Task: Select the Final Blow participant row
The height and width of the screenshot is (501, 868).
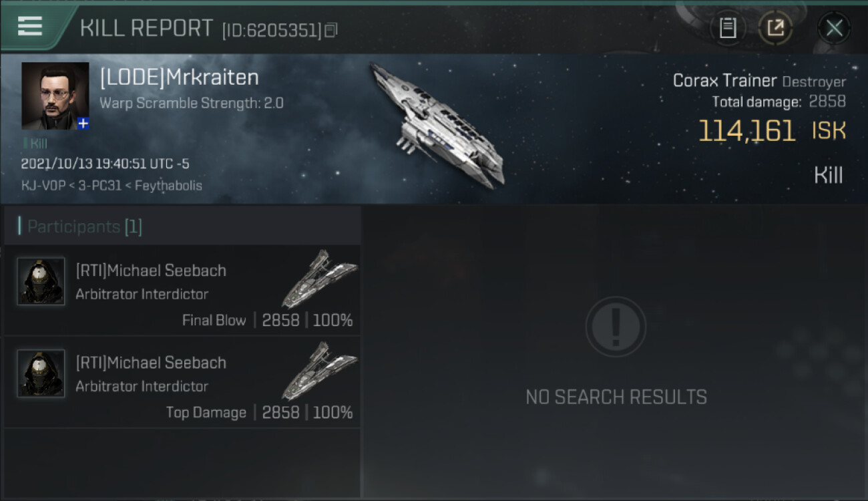Action: pos(182,290)
